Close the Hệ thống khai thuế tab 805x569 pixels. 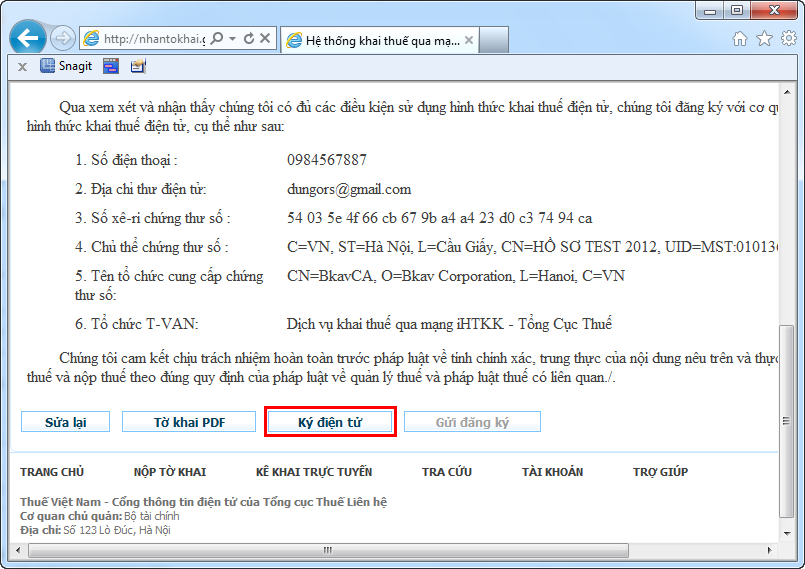point(469,40)
